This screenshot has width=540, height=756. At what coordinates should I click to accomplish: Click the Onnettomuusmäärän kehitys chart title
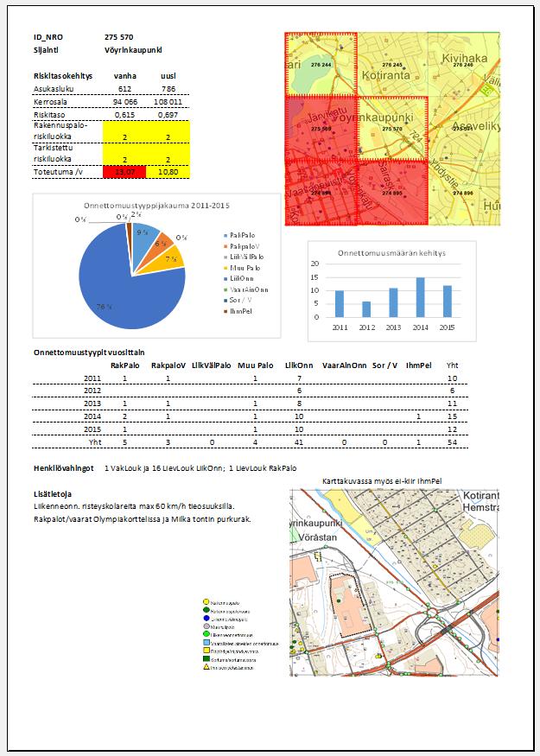coord(391,253)
